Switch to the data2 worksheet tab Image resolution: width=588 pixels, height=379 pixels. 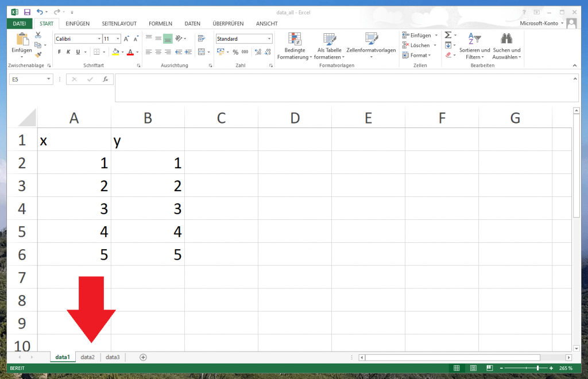(x=87, y=357)
